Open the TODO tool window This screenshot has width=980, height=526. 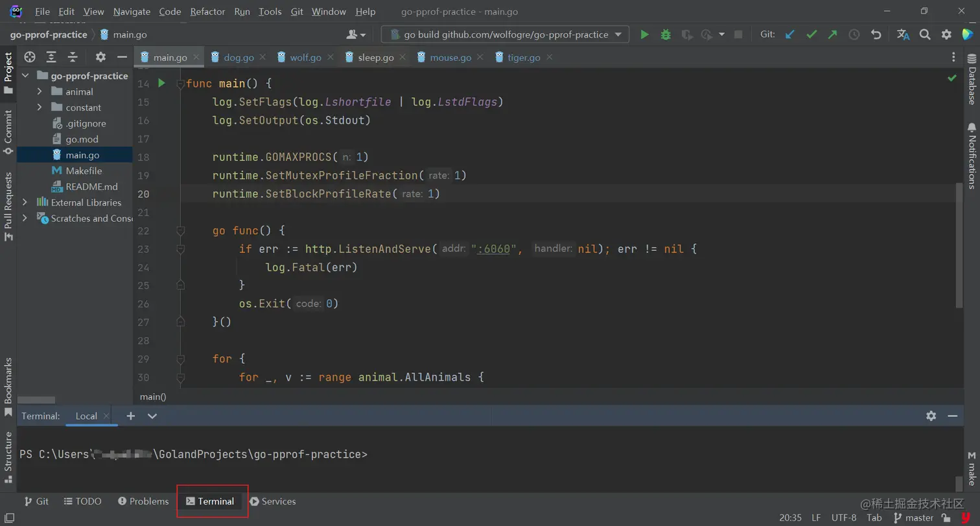coord(83,501)
